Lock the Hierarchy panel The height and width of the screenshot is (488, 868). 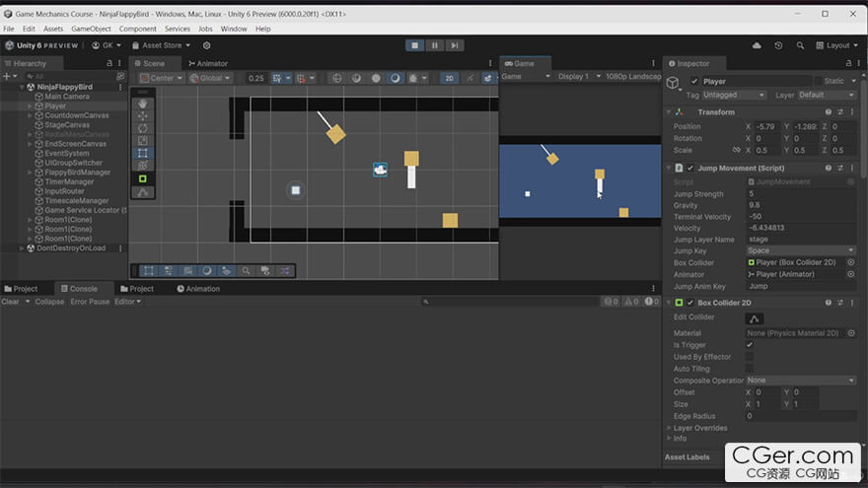click(109, 64)
